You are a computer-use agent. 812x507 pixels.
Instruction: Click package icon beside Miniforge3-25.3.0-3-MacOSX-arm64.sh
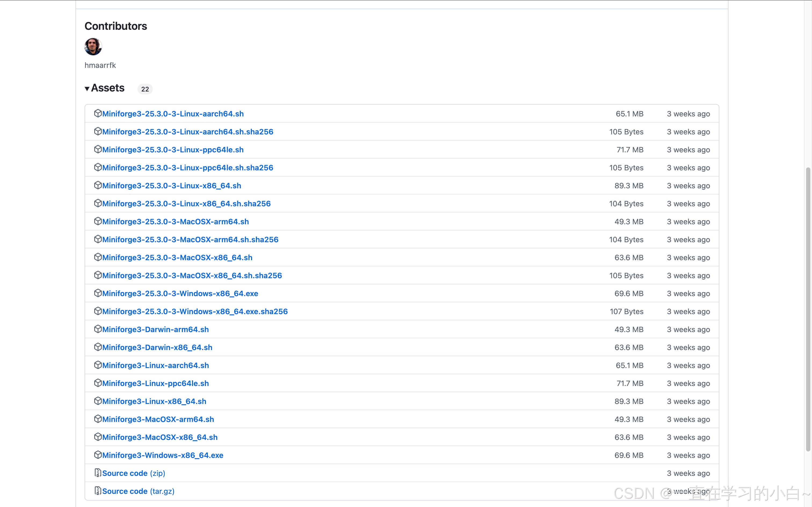click(98, 221)
